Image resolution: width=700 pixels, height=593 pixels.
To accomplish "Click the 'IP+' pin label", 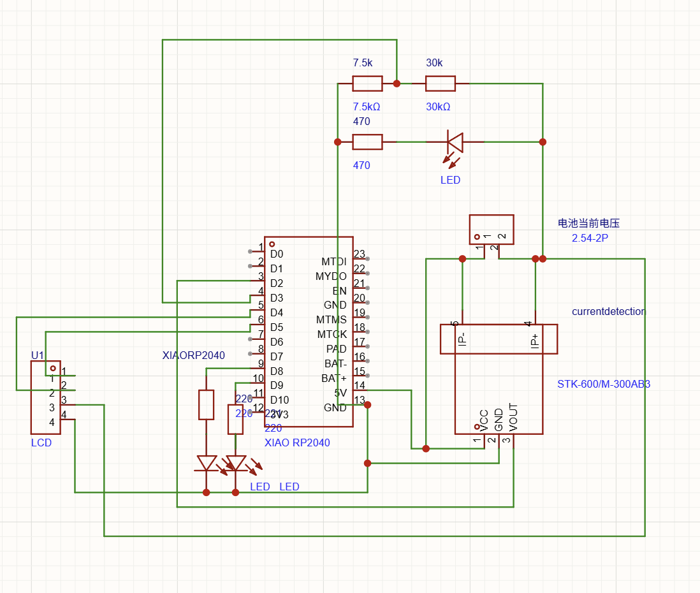I will 535,341.
